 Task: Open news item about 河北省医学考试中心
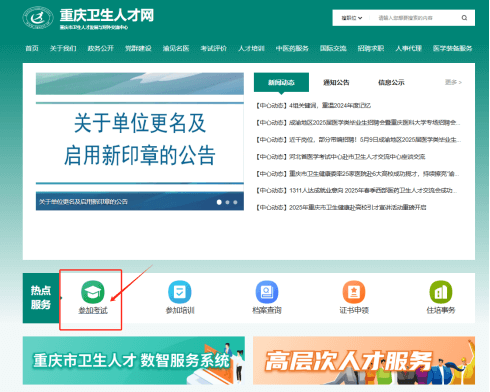pos(340,157)
